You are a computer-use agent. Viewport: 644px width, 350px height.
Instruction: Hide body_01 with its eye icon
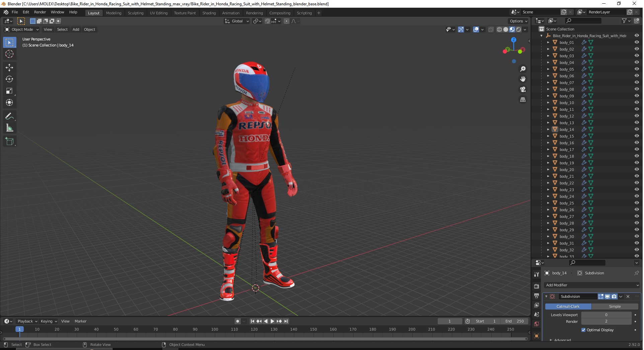click(x=637, y=42)
